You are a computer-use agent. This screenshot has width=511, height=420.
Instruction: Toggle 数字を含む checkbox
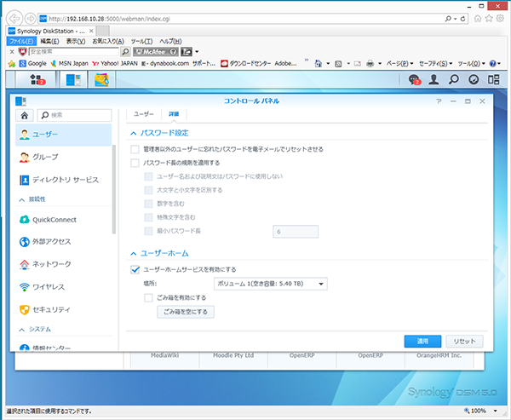click(x=148, y=204)
